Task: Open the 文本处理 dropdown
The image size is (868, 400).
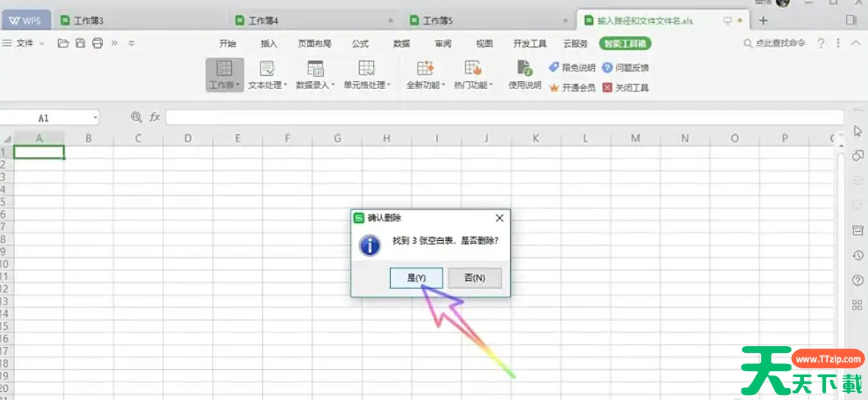Action: (268, 75)
